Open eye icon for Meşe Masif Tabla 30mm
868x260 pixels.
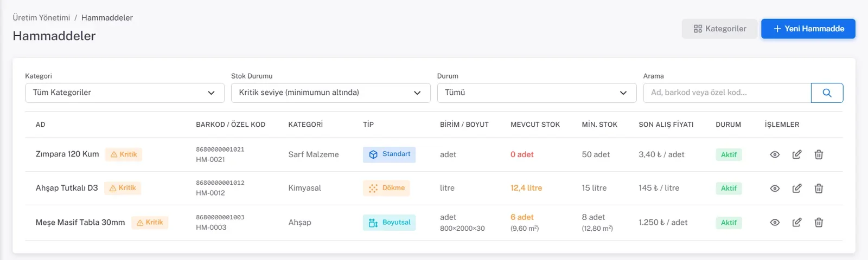coord(775,223)
